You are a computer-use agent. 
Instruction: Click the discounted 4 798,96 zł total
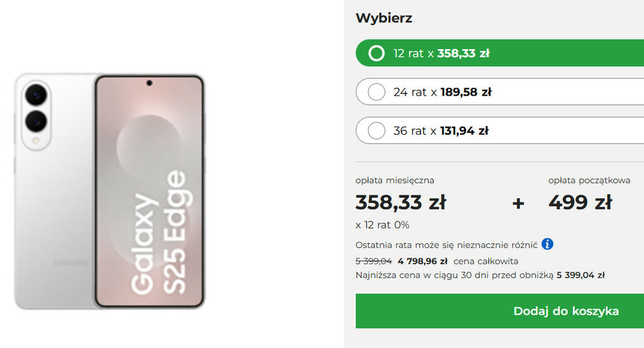point(422,261)
